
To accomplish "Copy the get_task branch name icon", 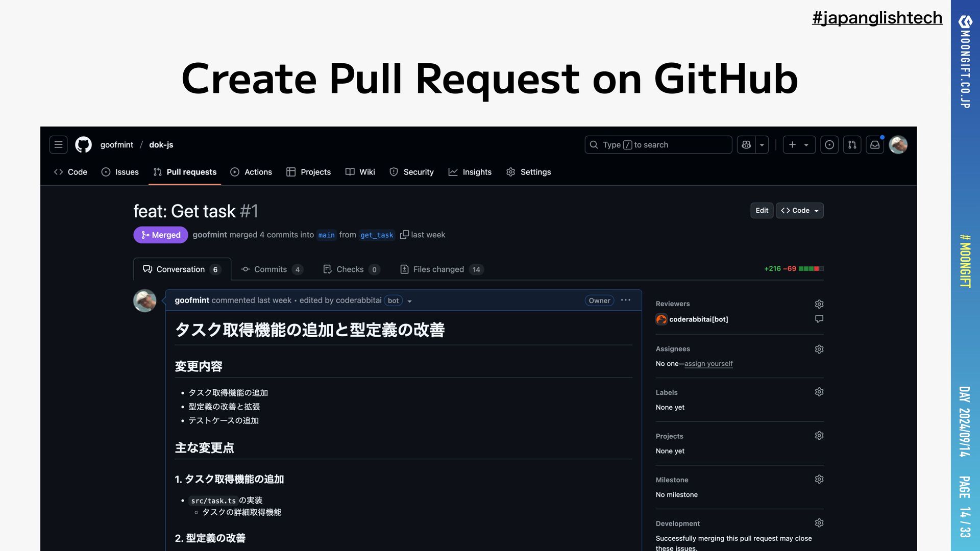I will (x=404, y=235).
